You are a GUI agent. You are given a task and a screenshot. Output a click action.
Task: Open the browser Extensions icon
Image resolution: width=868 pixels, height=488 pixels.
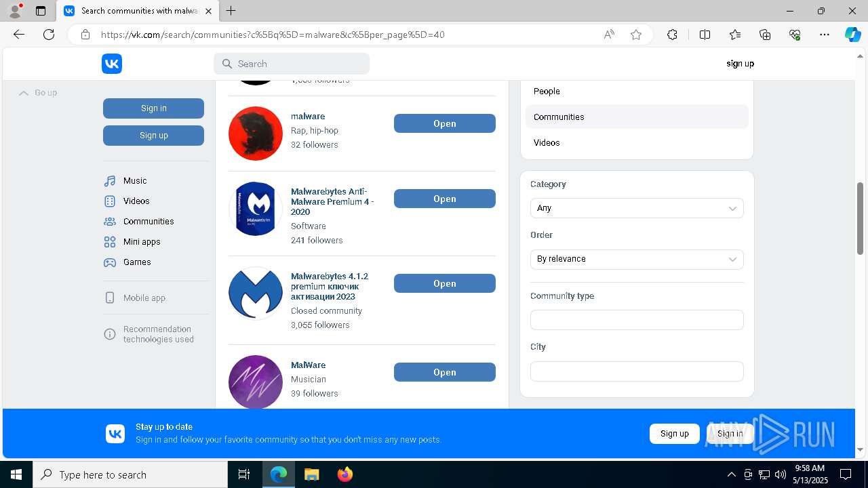click(672, 35)
